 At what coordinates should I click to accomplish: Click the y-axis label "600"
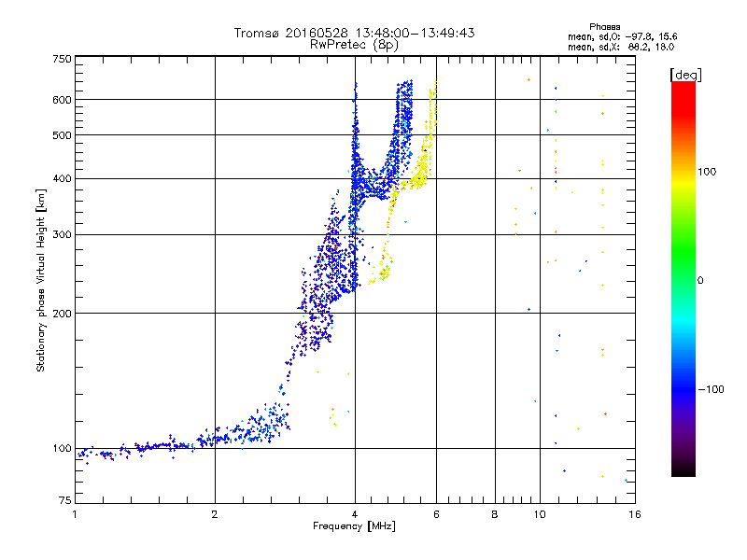[62, 100]
